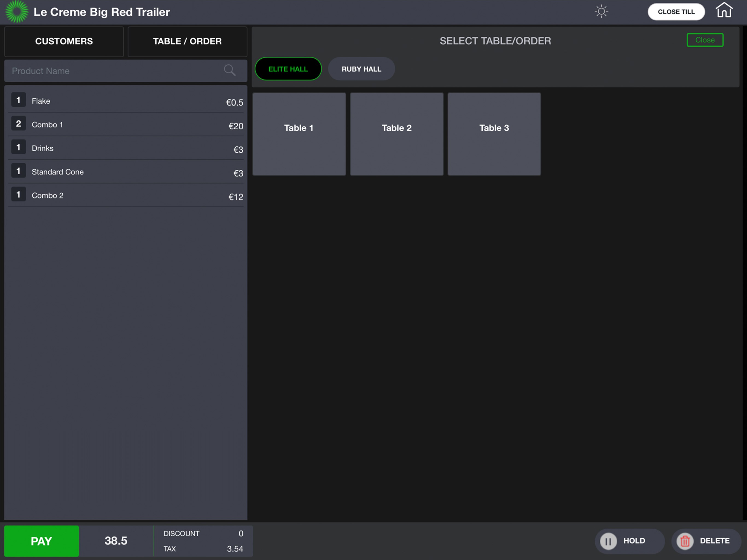Open the Customers tab
Image resolution: width=747 pixels, height=560 pixels.
click(x=64, y=41)
